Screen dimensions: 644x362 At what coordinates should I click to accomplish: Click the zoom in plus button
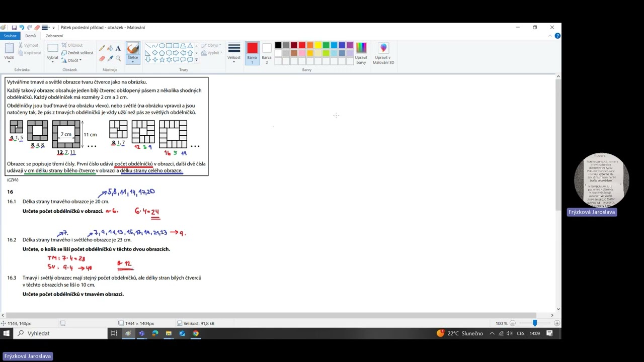coord(556,323)
